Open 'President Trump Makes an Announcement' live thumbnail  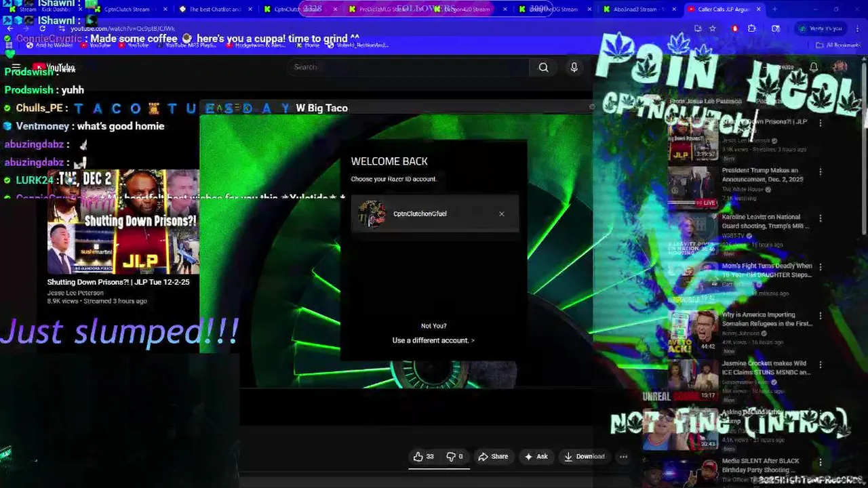[x=693, y=188]
